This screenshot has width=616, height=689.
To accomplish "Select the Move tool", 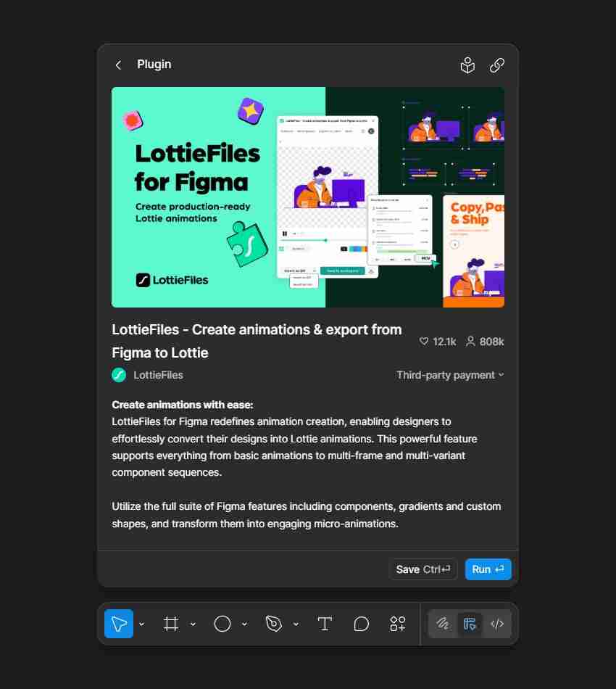I will click(x=119, y=624).
